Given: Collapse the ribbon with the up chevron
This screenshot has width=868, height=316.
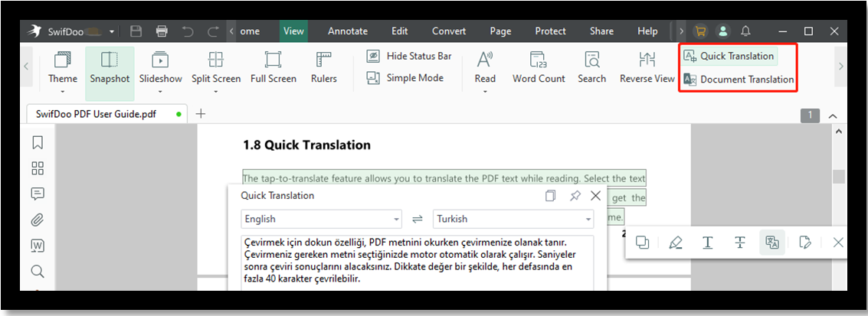Looking at the screenshot, I should [833, 116].
